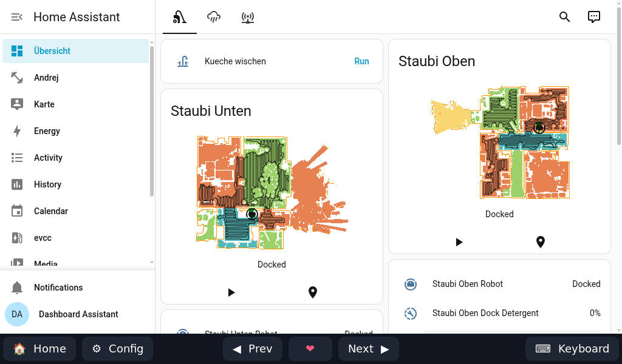Open Karte in the sidebar

tap(75, 104)
